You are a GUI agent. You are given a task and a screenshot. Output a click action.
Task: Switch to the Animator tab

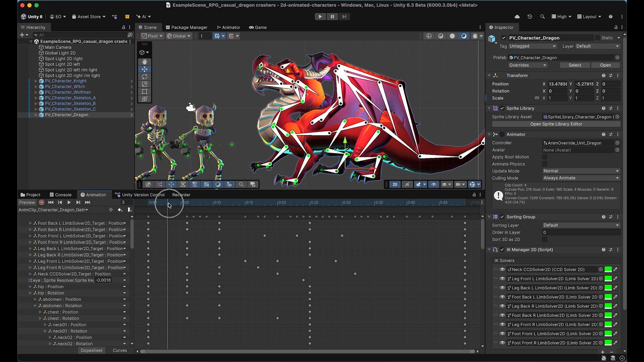pos(228,27)
